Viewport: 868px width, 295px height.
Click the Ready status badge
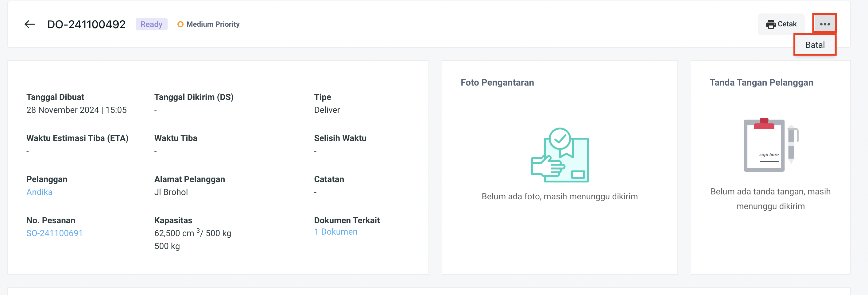point(151,24)
